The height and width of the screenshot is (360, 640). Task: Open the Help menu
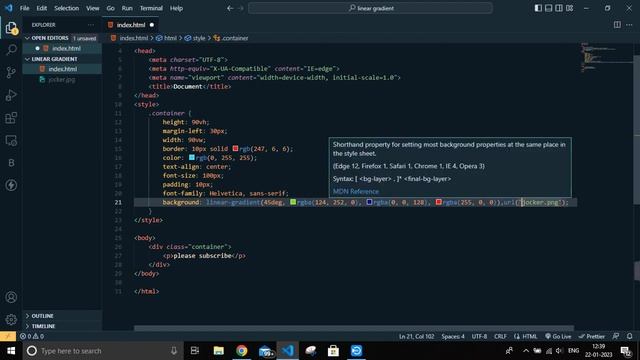tap(176, 8)
